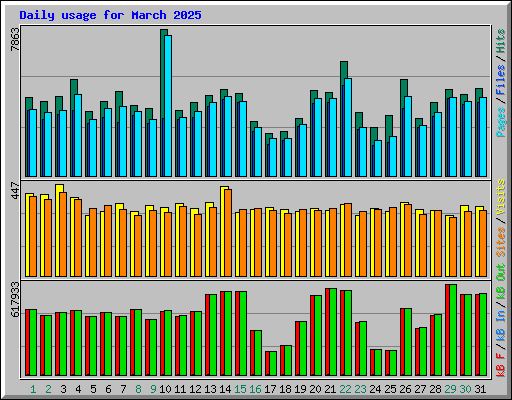512x400 pixels.
Task: Select day label 28 on the x-axis
Action: [x=435, y=389]
